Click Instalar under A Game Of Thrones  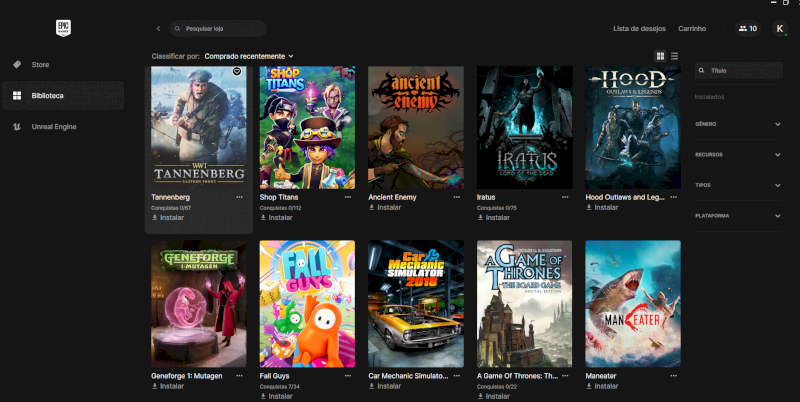click(x=493, y=396)
